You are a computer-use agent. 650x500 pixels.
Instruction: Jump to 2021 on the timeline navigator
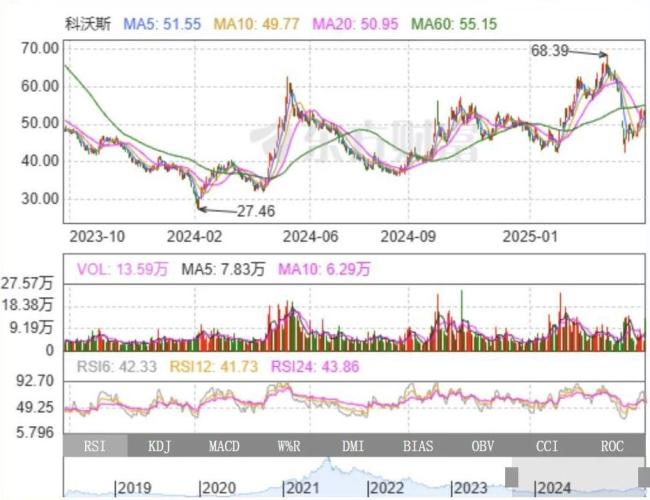click(302, 488)
